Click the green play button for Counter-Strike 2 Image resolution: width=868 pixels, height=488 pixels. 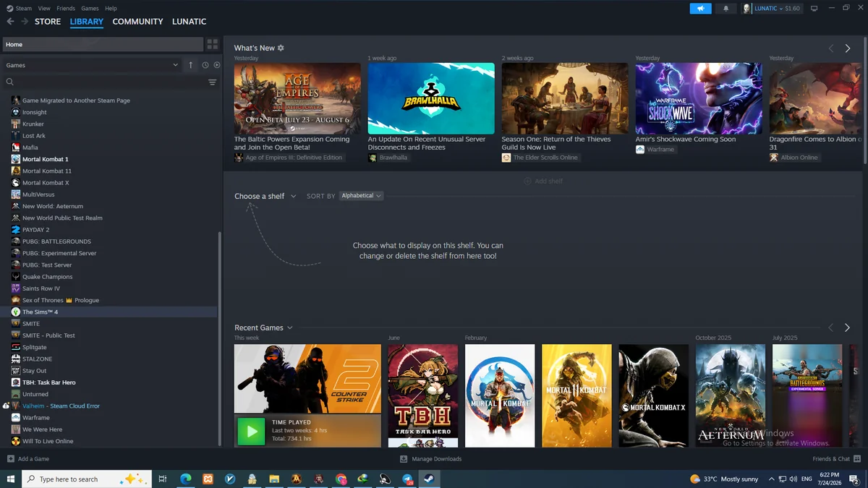pos(251,432)
